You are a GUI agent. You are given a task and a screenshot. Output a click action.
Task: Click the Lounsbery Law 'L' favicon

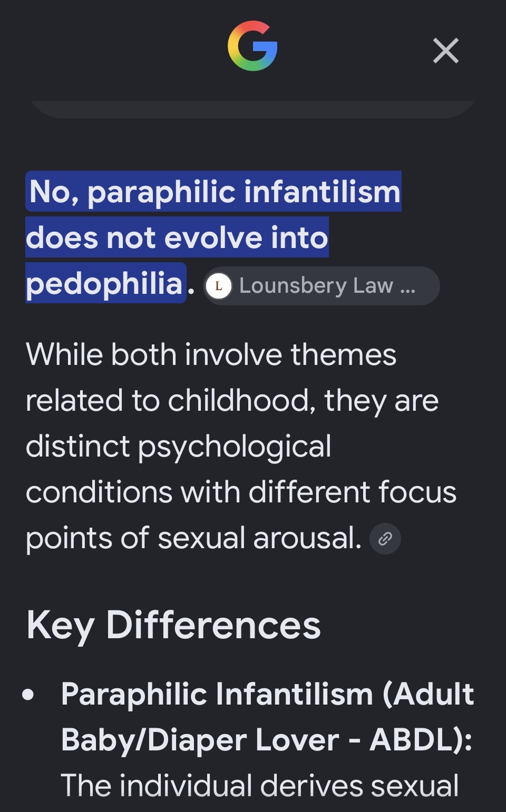(219, 286)
